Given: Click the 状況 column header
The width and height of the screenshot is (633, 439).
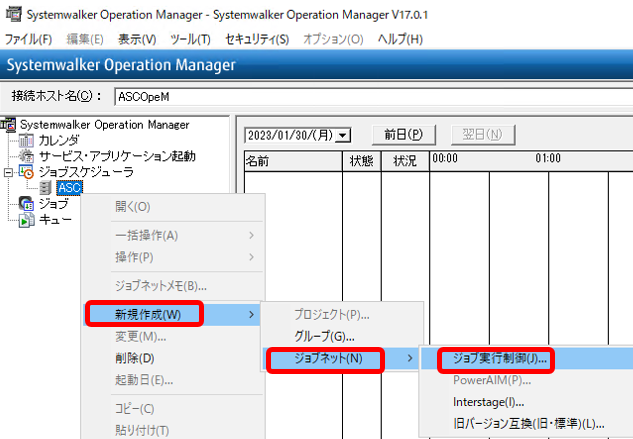Looking at the screenshot, I should coord(405,161).
